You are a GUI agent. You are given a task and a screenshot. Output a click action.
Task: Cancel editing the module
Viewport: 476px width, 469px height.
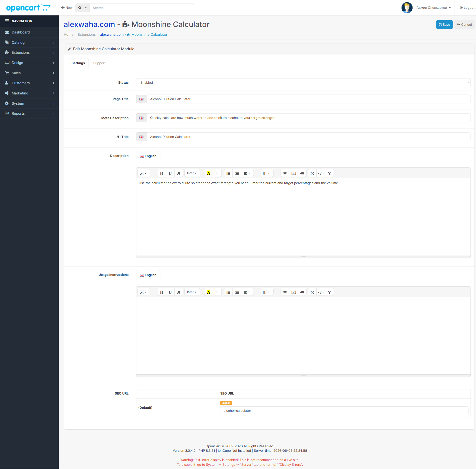tap(464, 25)
